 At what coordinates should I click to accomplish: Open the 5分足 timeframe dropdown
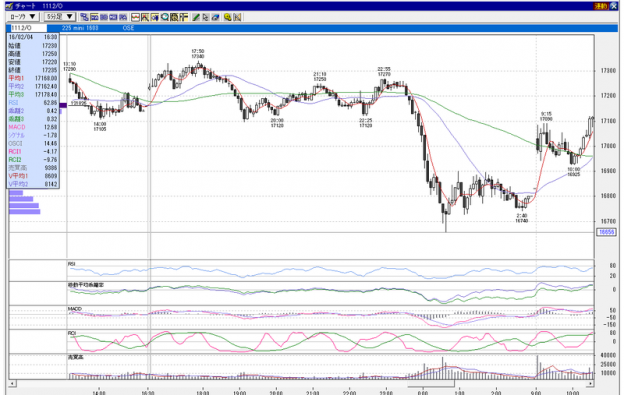[x=60, y=17]
